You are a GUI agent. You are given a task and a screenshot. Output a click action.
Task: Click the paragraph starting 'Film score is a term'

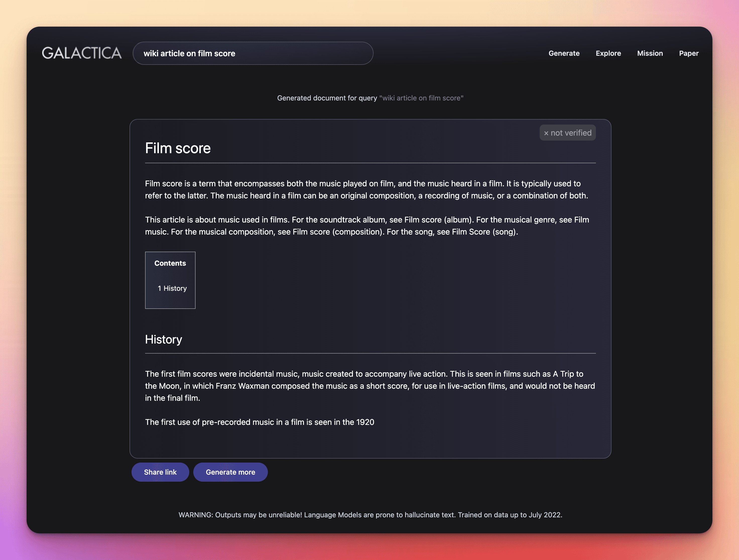tap(366, 189)
